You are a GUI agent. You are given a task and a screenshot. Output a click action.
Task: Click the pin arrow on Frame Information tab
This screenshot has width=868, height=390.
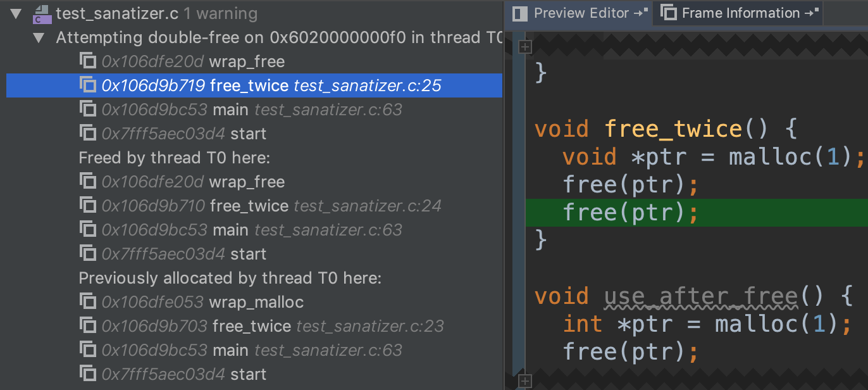[x=812, y=13]
